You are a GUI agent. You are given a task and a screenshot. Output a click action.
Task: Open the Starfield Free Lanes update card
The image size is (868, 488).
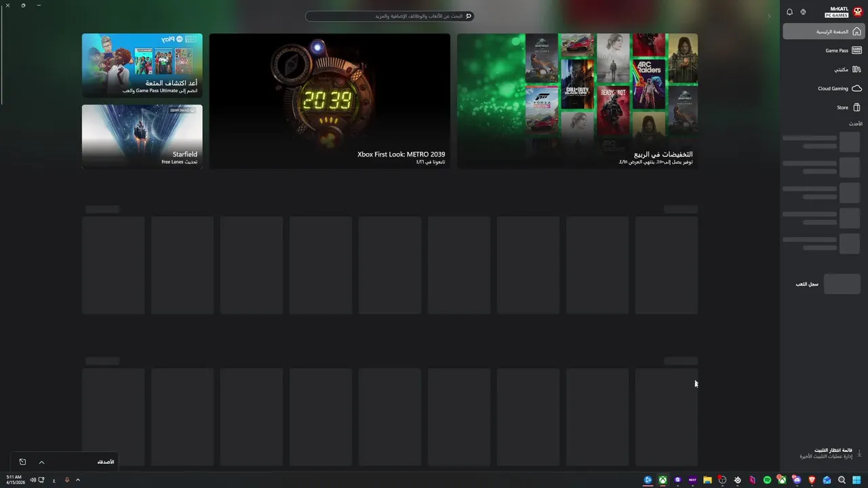(x=142, y=136)
